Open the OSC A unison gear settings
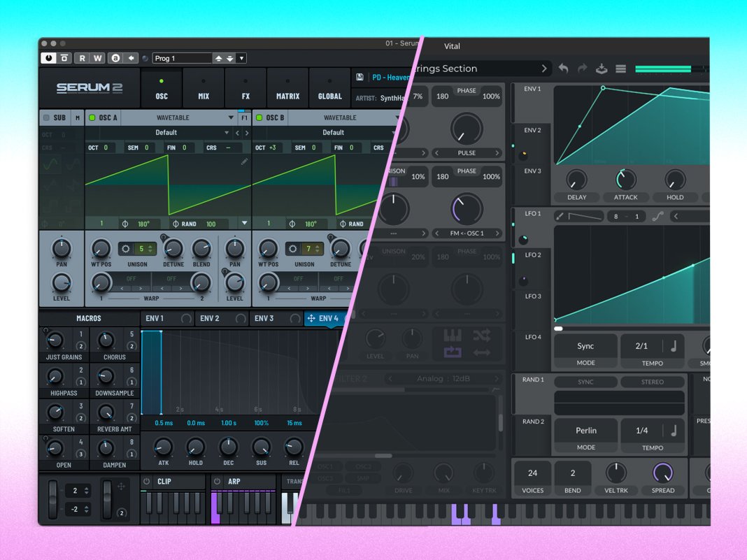Viewport: 747px width, 560px height. (126, 249)
